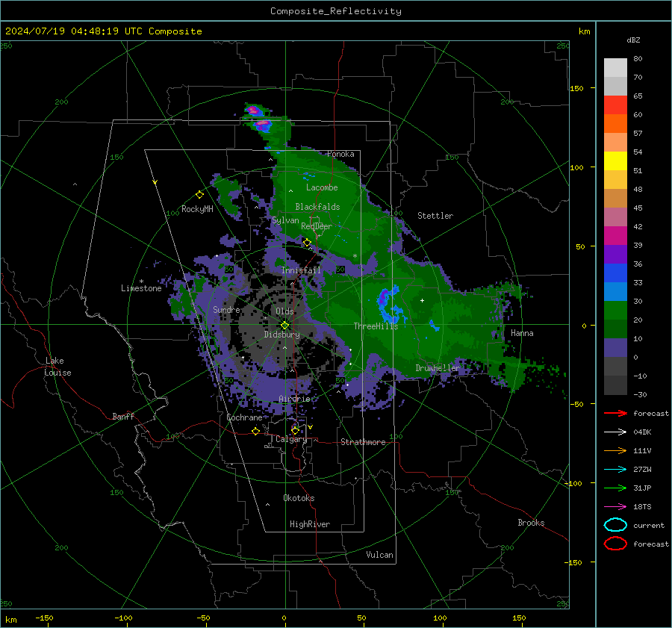Click the yellow diamond at radar center above Didsbury
Image resolution: width=672 pixels, height=628 pixels.
[284, 326]
